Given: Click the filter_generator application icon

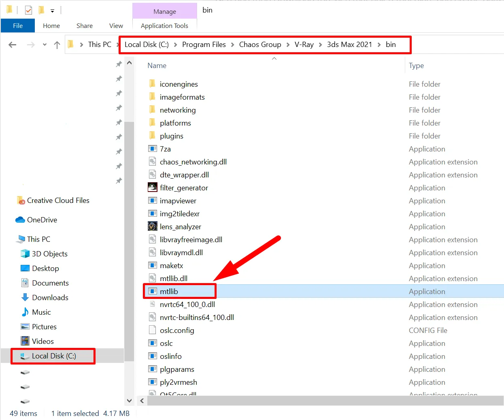Looking at the screenshot, I should (153, 188).
